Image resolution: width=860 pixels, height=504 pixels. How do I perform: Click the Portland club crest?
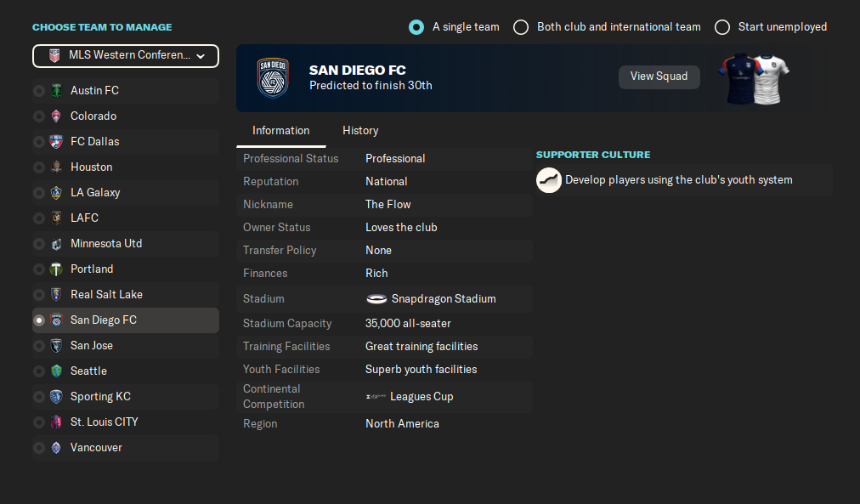[x=56, y=269]
